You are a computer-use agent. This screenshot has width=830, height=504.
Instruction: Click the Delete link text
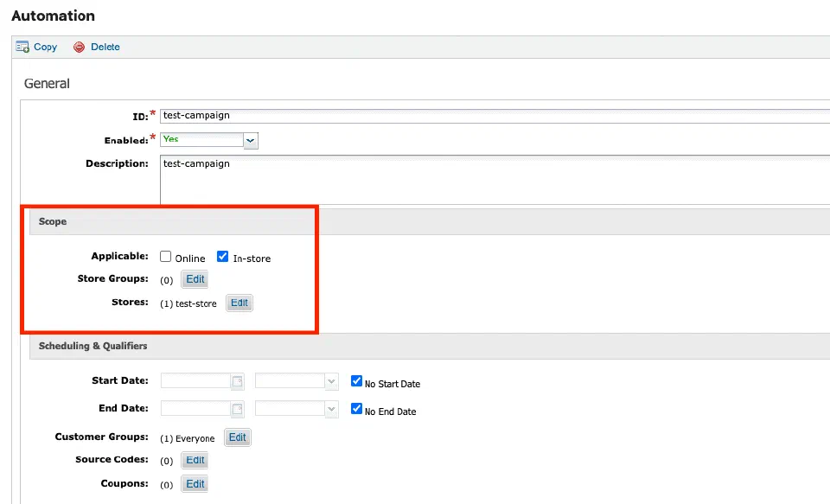(105, 48)
